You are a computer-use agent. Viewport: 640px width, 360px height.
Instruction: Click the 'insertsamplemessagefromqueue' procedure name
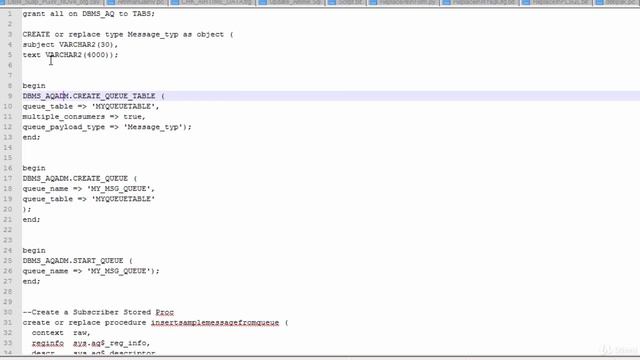(x=215, y=322)
